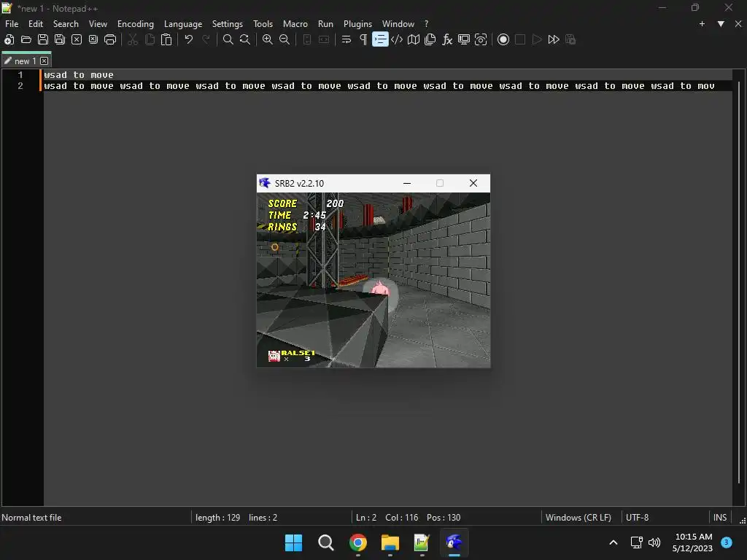This screenshot has width=747, height=560.
Task: Open the Macro menu
Action: (295, 24)
